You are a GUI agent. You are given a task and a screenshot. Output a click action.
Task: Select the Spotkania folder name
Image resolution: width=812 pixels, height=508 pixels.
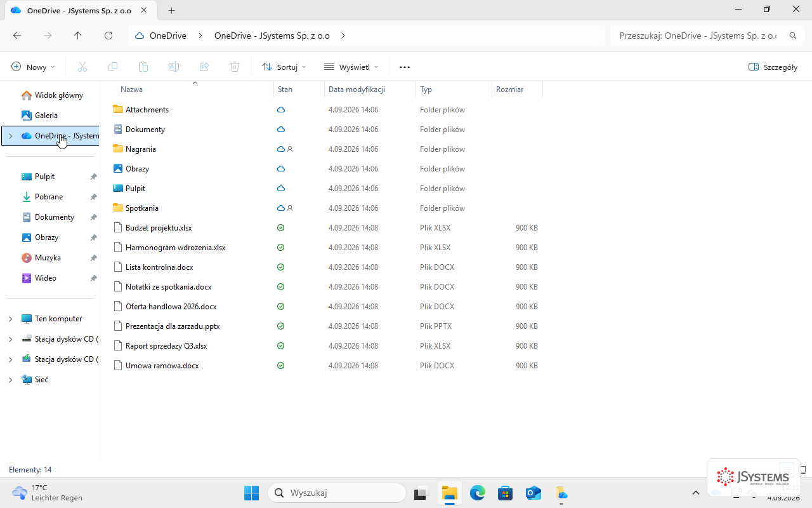click(142, 208)
